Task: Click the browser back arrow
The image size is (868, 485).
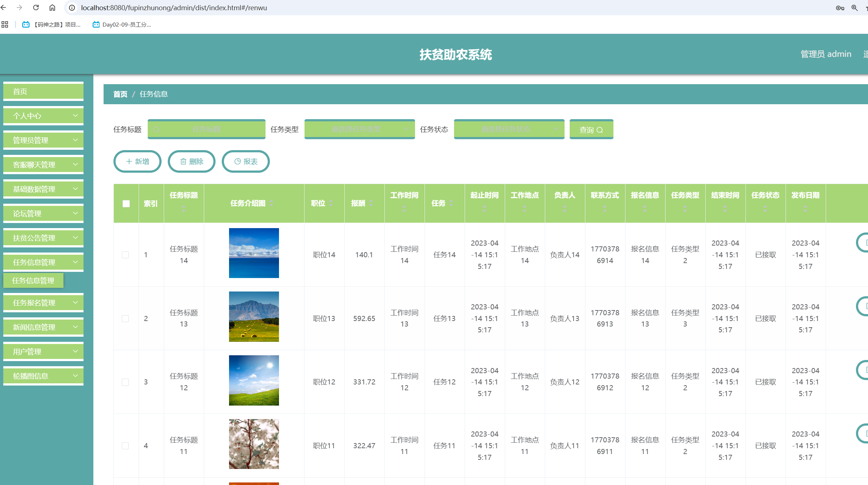Action: coord(4,8)
